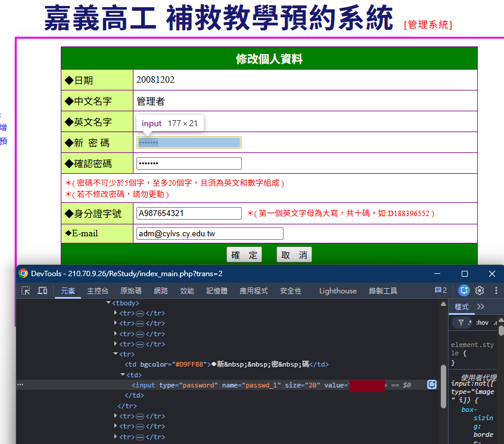Viewport: 504px width, 444px height.
Task: Click the blue AI assistance icon in toolbar
Action: (464, 290)
